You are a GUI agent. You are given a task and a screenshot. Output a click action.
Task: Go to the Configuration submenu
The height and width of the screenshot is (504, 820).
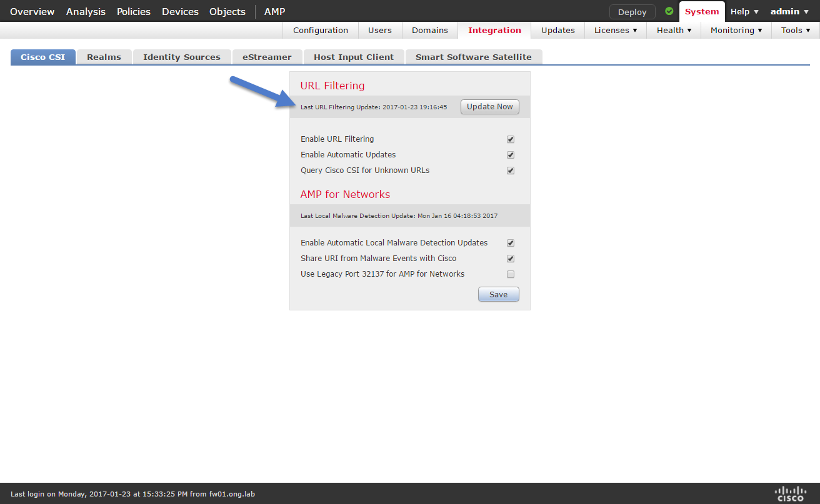point(321,30)
